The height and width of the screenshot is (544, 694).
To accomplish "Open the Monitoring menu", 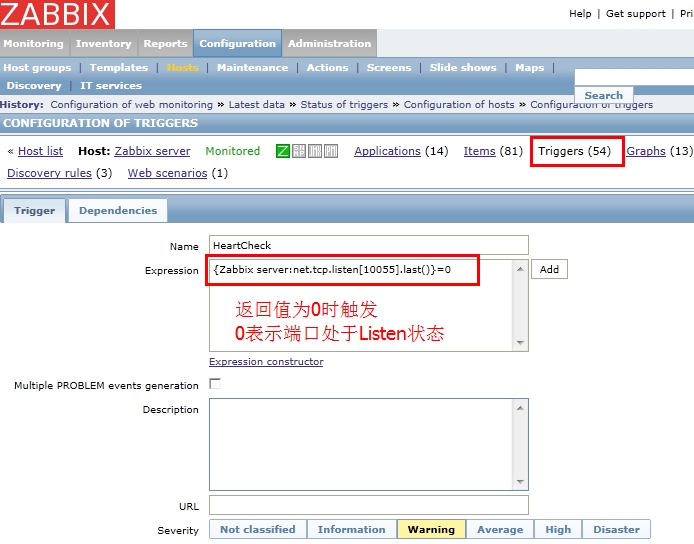I will click(x=34, y=43).
